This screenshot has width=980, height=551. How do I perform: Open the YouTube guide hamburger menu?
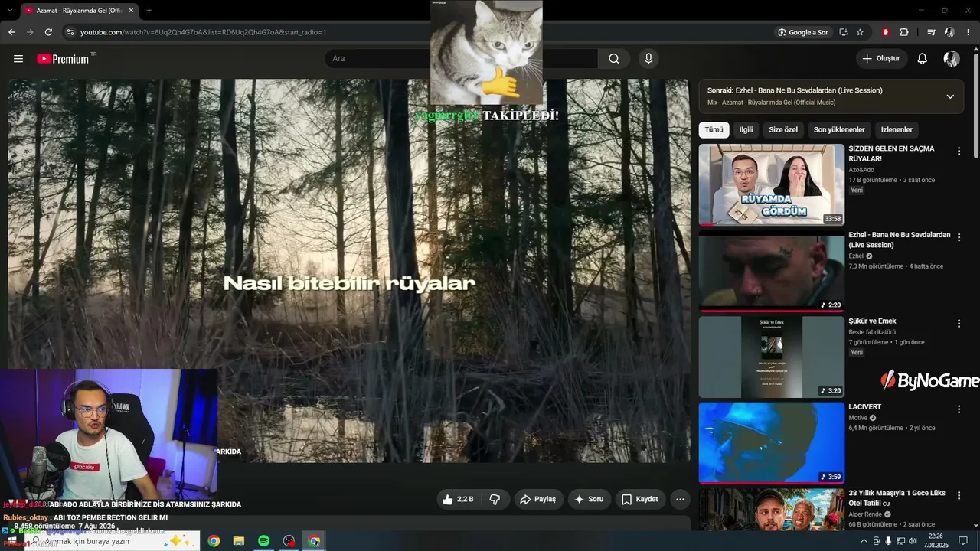[18, 59]
